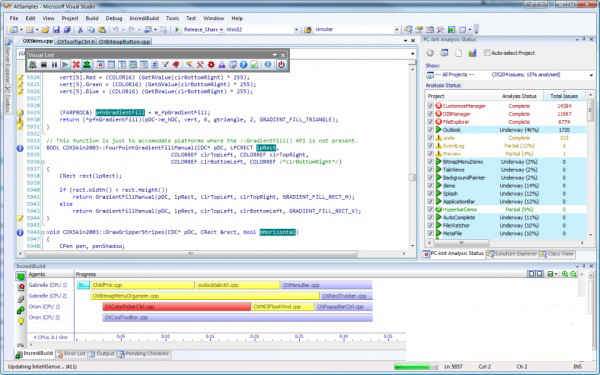Image resolution: width=600 pixels, height=375 pixels.
Task: Click the Save icon in main toolbar
Action: (56, 29)
